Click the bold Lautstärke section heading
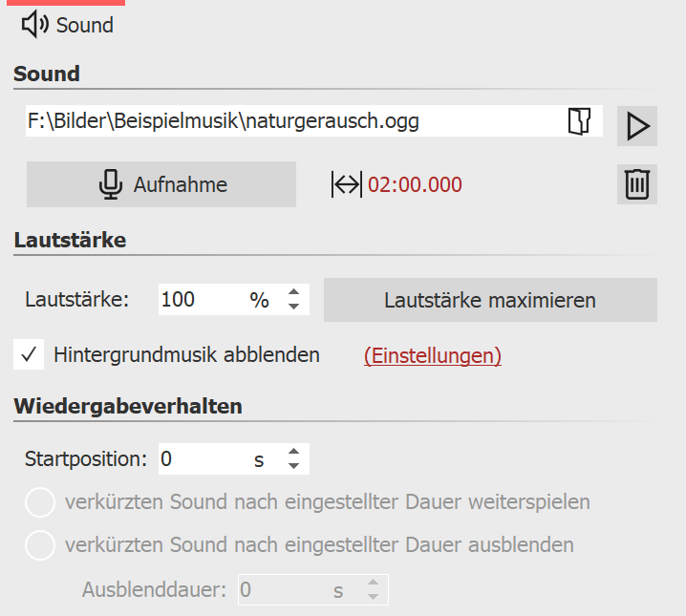The image size is (686, 616). coord(70,240)
